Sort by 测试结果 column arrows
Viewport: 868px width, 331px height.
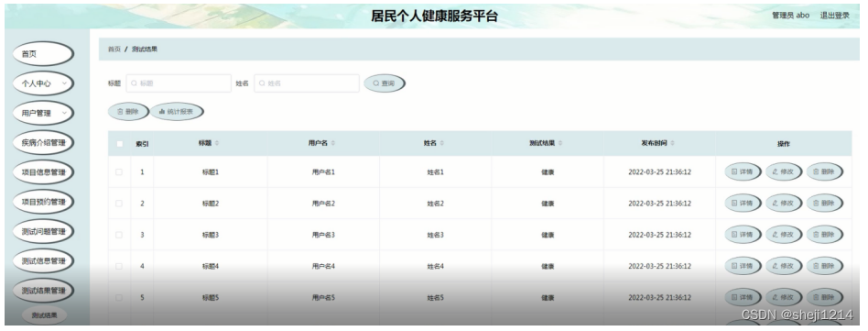[x=560, y=143]
